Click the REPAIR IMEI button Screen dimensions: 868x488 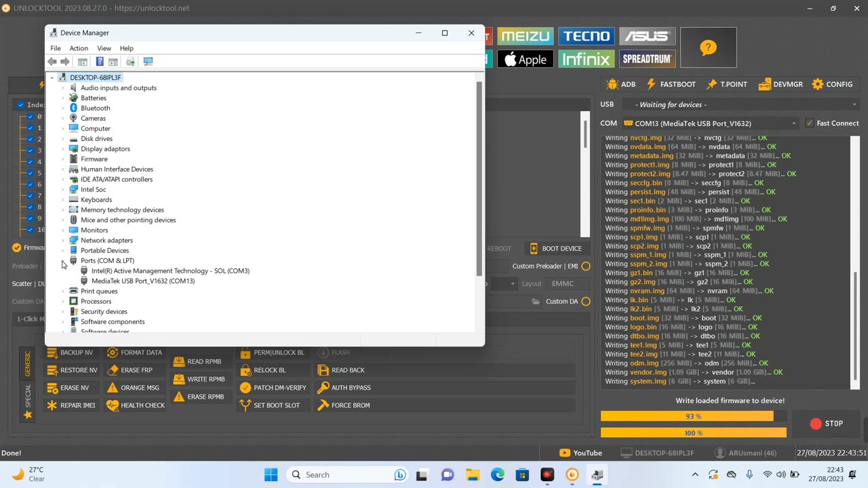click(x=71, y=405)
